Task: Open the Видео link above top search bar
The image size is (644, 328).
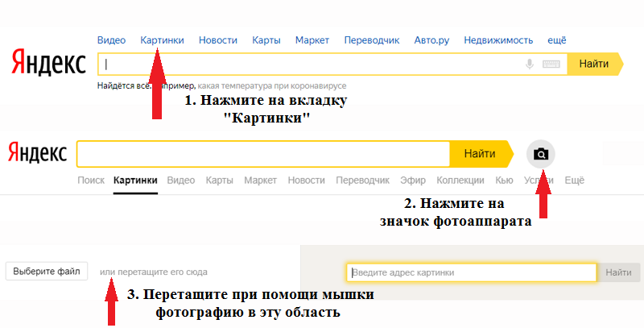Action: (111, 40)
